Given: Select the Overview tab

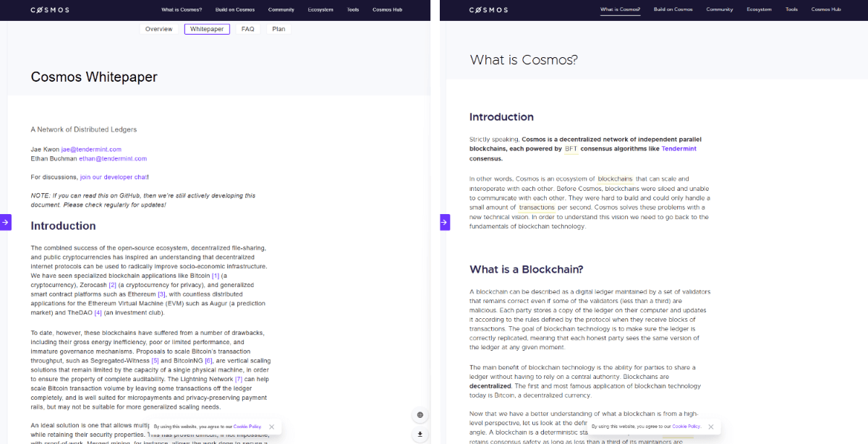Looking at the screenshot, I should point(158,30).
